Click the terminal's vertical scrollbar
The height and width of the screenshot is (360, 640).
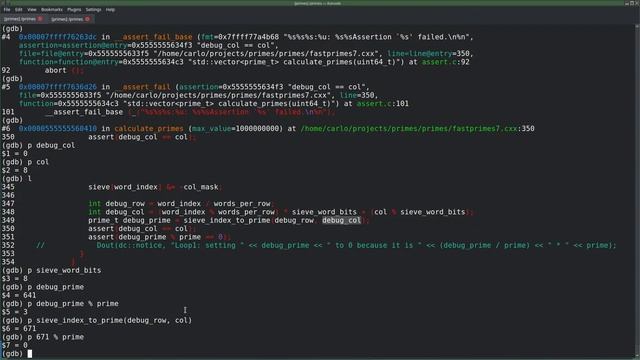[x=638, y=191]
